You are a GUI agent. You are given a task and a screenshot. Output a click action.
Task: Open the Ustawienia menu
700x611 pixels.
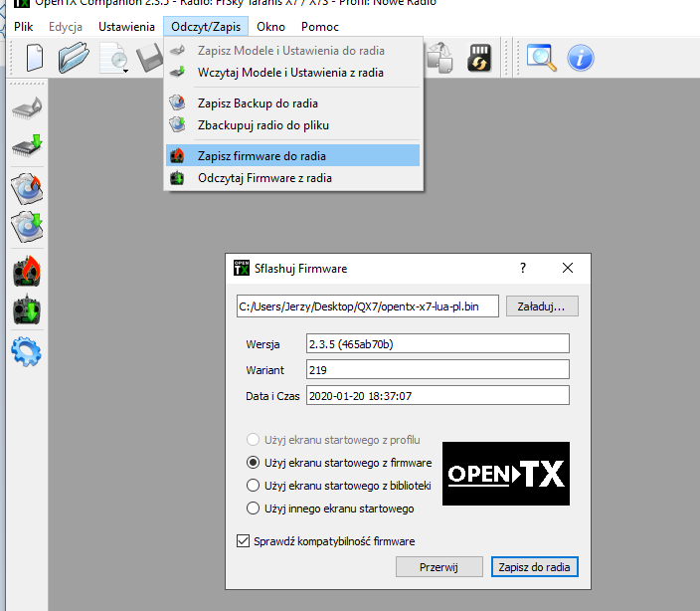(126, 27)
